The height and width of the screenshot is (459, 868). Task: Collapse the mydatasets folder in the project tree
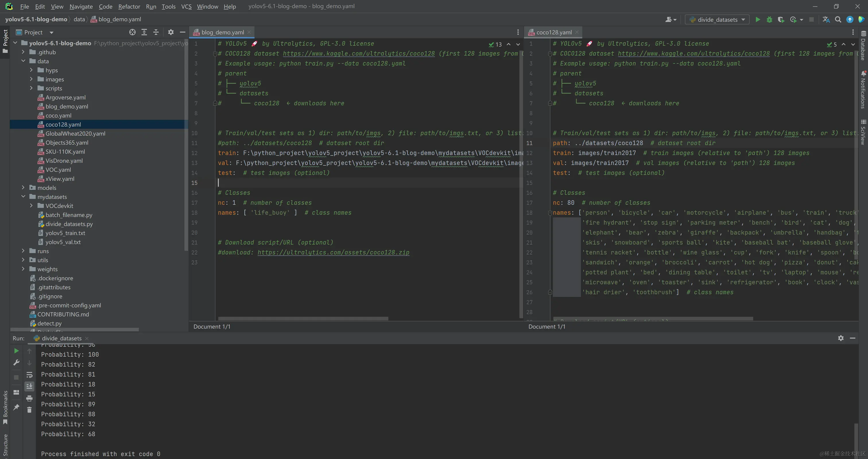click(x=23, y=197)
